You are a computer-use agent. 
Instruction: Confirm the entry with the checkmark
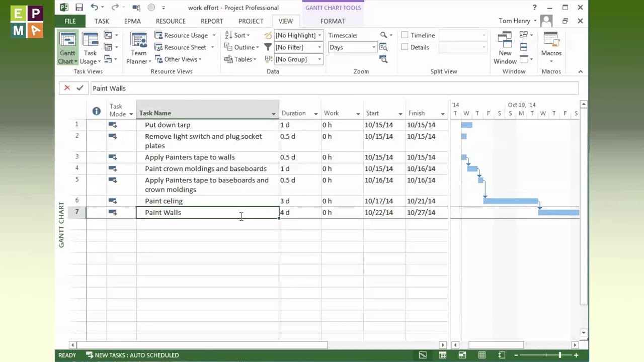coord(79,88)
